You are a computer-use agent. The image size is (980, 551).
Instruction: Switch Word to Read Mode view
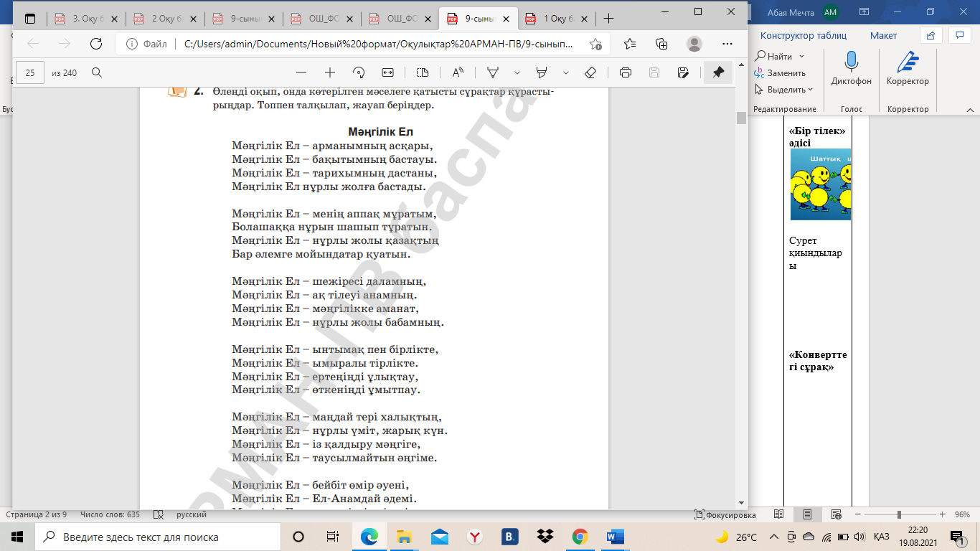[778, 515]
